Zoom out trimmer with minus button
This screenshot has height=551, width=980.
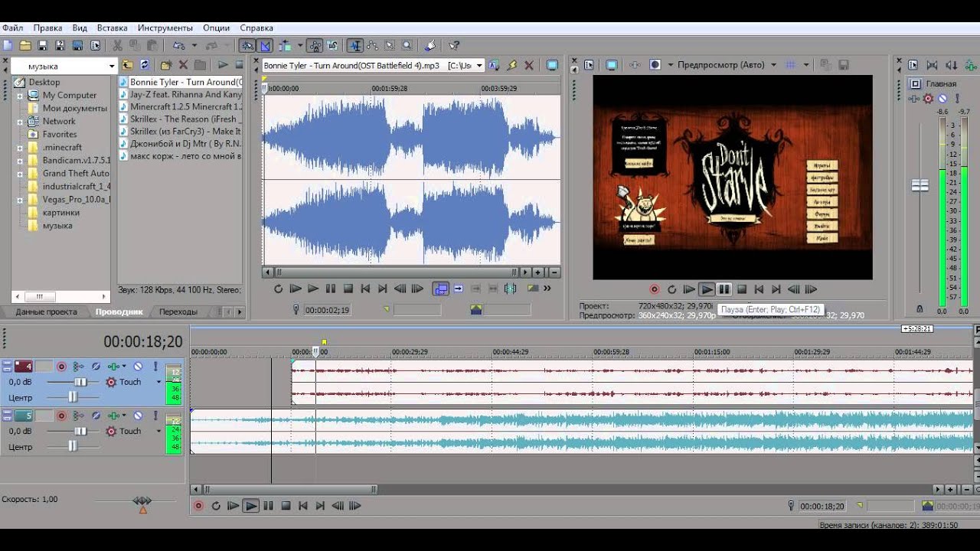pos(554,272)
